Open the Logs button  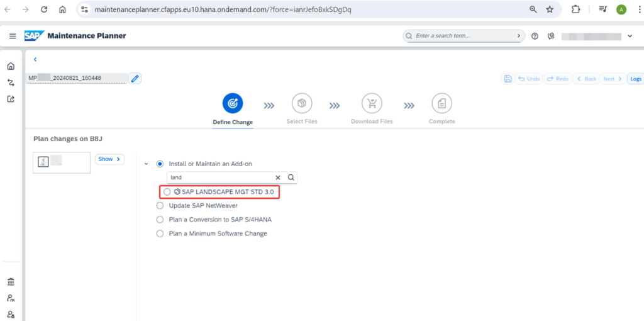click(635, 79)
